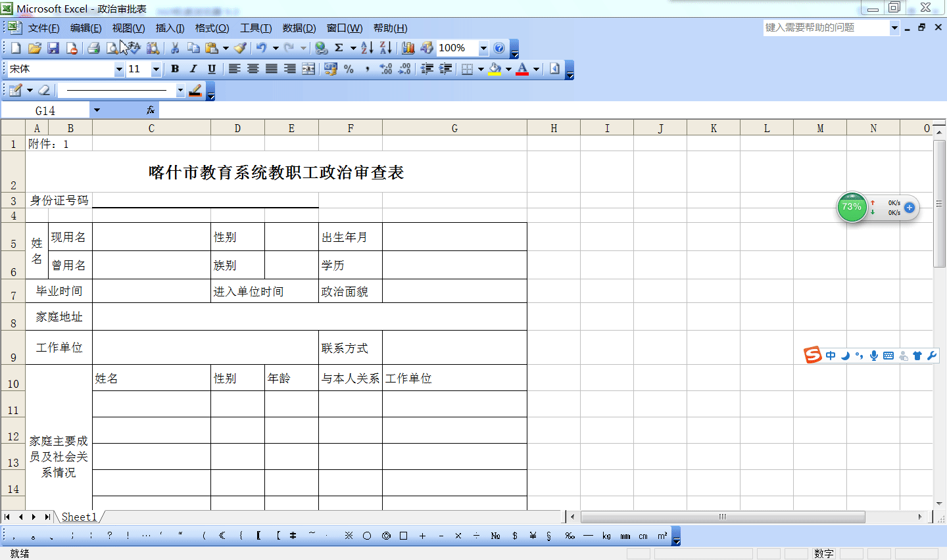The image size is (947, 560).
Task: Click Undo to revert last change
Action: point(260,48)
